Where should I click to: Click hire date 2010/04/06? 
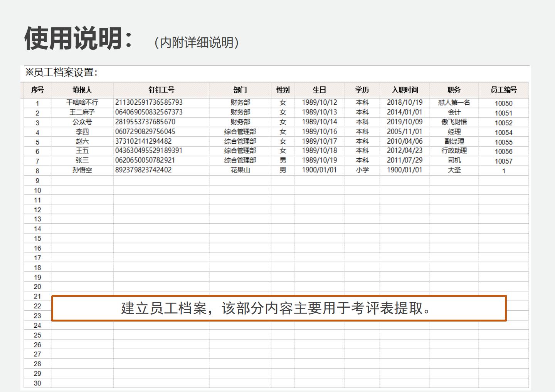(x=405, y=141)
